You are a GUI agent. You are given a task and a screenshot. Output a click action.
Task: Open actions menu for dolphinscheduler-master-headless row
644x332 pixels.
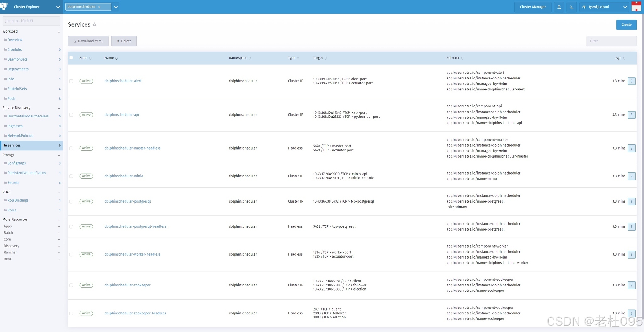tap(631, 148)
